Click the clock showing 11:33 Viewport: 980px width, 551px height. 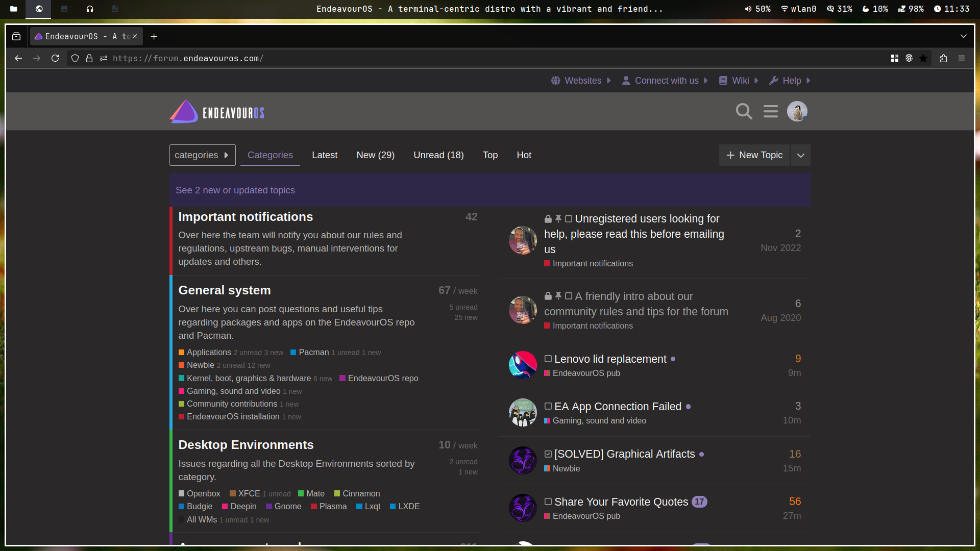tap(952, 9)
